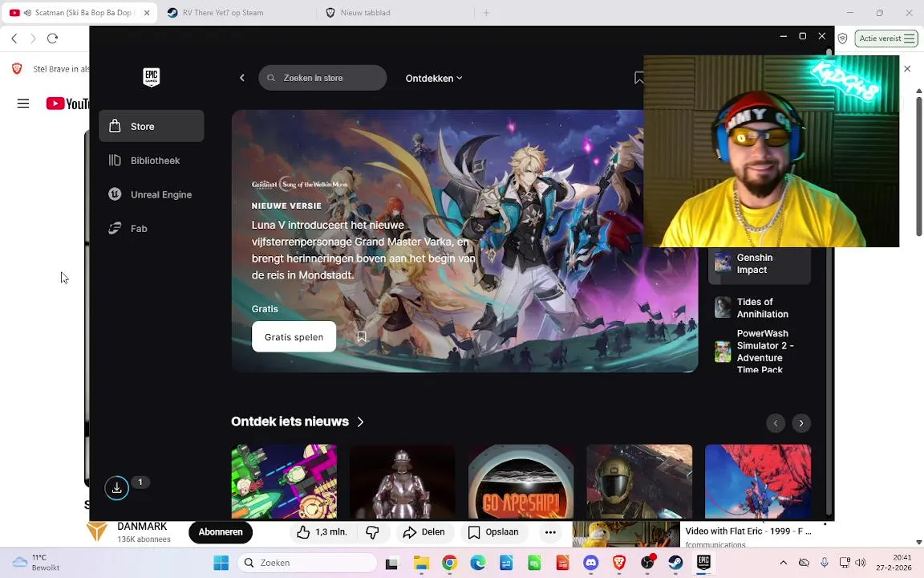The height and width of the screenshot is (578, 924).
Task: Open the Epic downloads icon
Action: (x=116, y=488)
